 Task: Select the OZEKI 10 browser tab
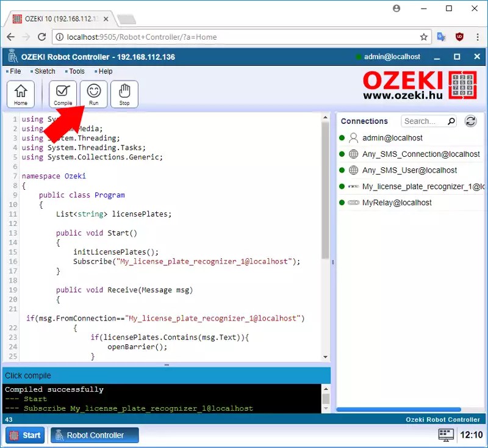click(x=60, y=19)
